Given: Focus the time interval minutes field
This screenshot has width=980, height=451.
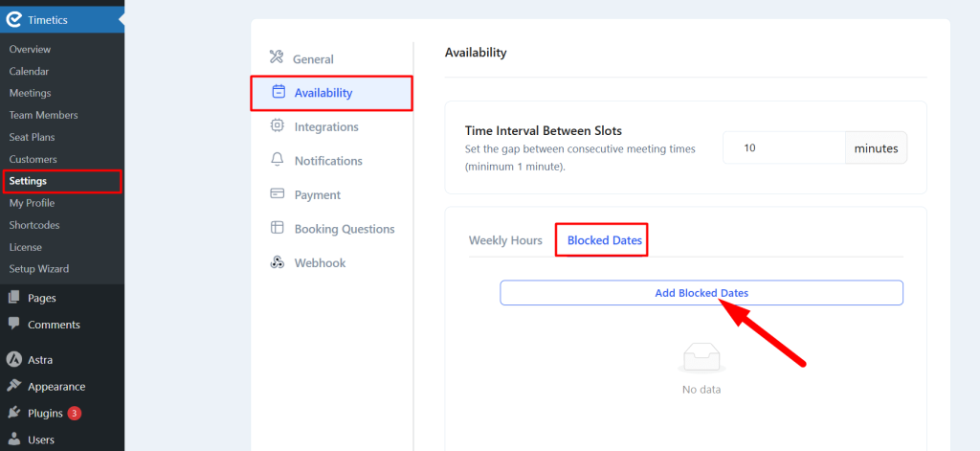Looking at the screenshot, I should pos(784,148).
